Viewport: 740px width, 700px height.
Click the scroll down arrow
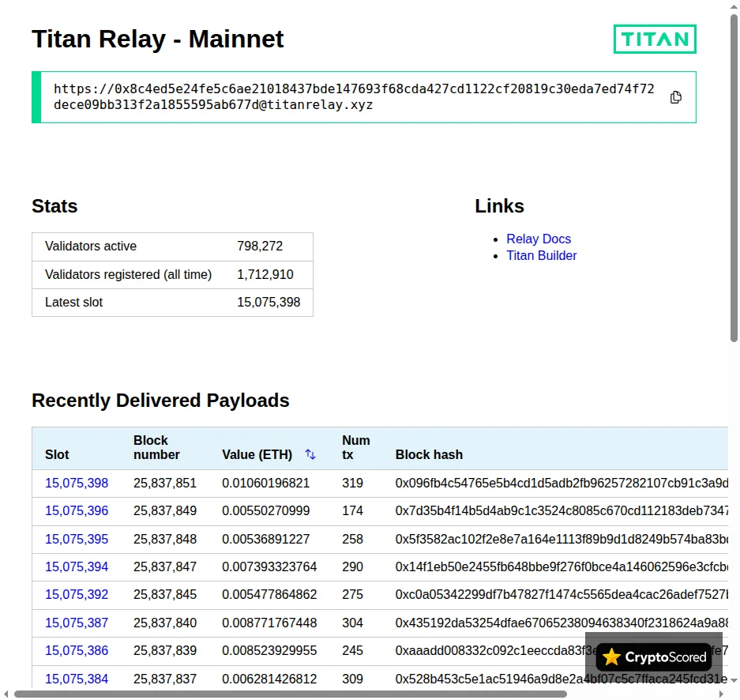tap(734, 680)
